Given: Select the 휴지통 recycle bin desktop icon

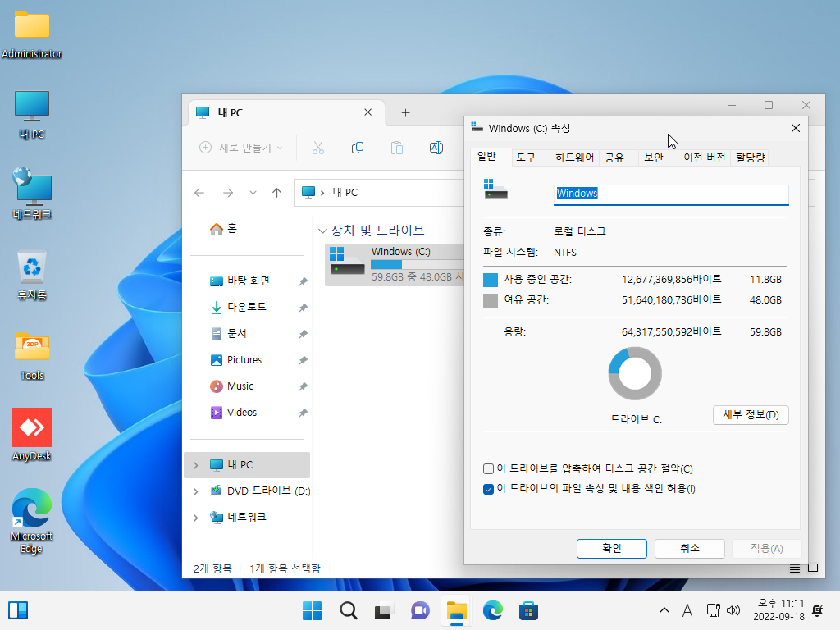Looking at the screenshot, I should pos(32,276).
